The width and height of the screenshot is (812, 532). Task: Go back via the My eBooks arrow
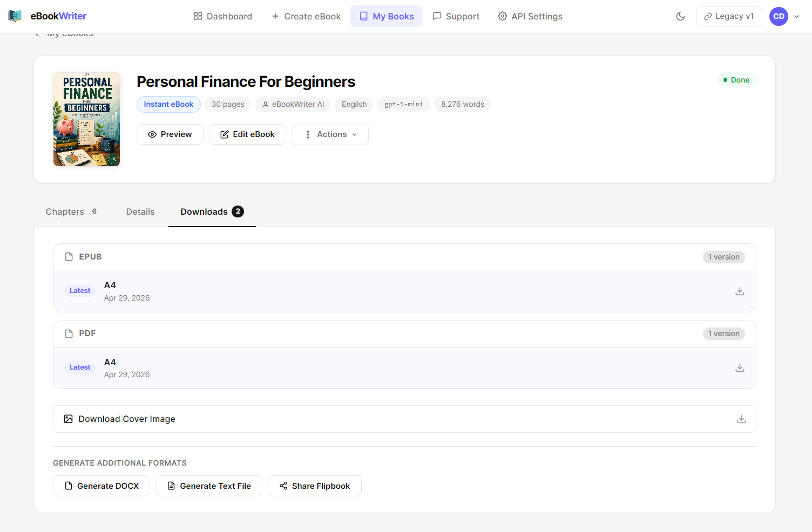(38, 35)
